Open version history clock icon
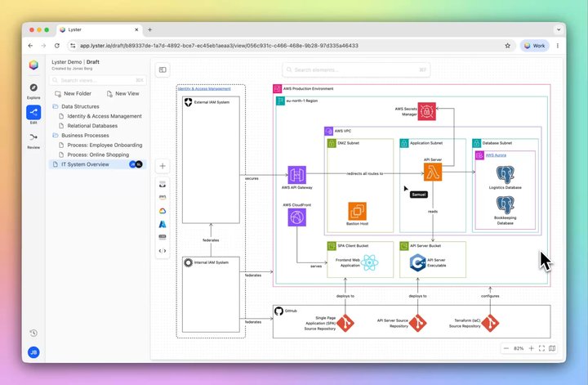This screenshot has width=588, height=385. (33, 333)
